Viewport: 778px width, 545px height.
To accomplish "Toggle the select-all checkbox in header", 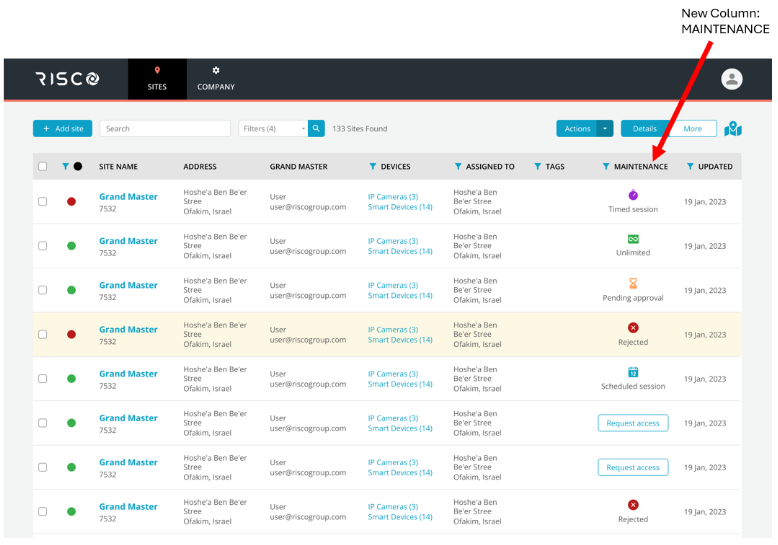I will [x=42, y=167].
